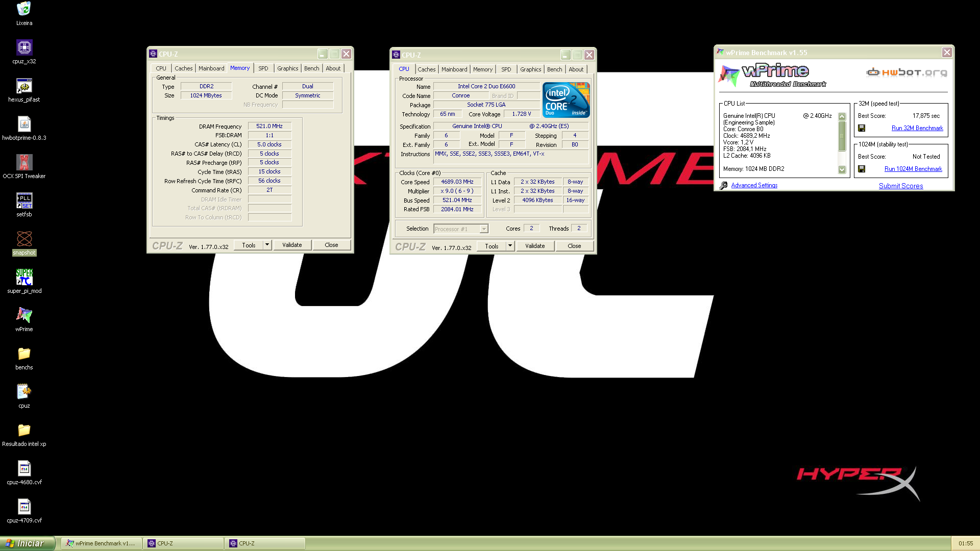This screenshot has width=980, height=551.
Task: Click Close button in the CPU-Z Memory window
Action: click(331, 245)
